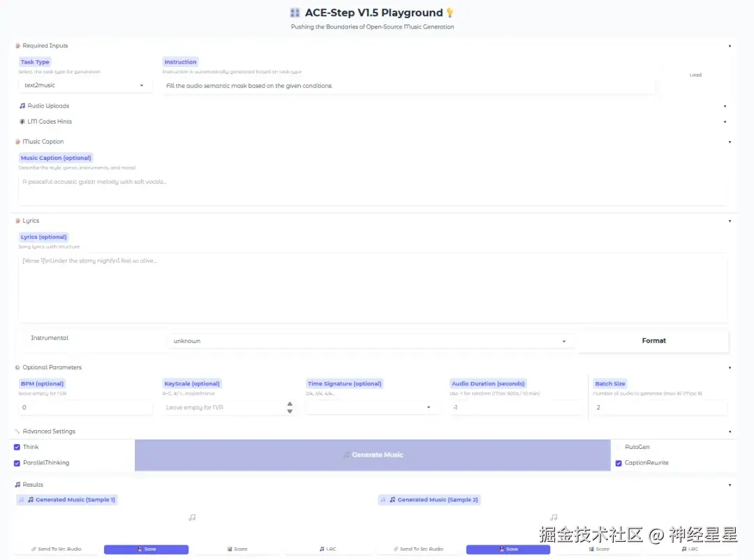The height and width of the screenshot is (560, 754).
Task: Save the Sample 1 generated music
Action: tap(146, 549)
